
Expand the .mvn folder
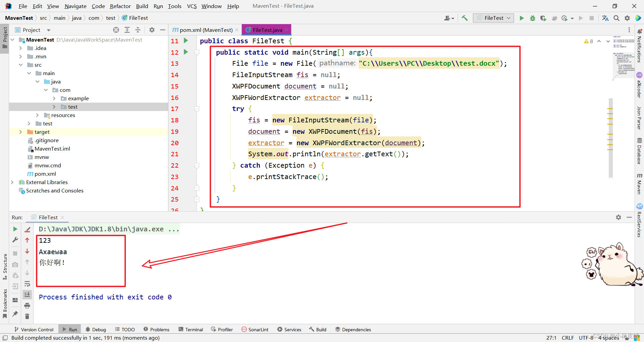pos(20,56)
